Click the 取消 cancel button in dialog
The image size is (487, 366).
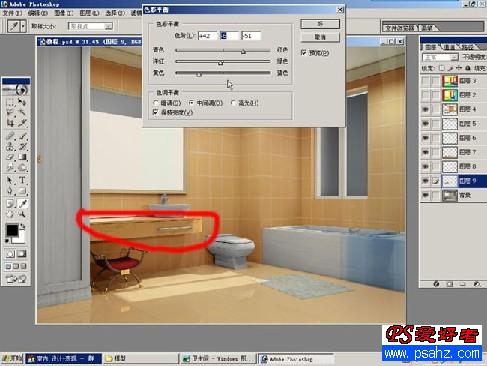(320, 37)
